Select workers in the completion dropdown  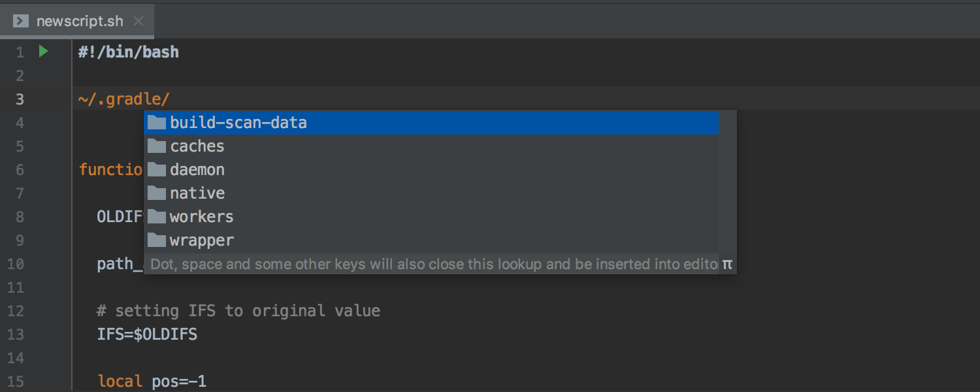201,216
